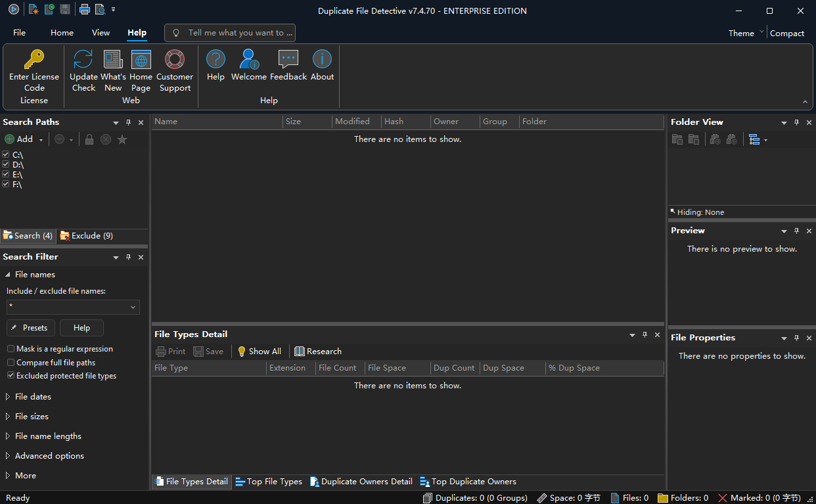Run Update Check from the ribbon

tap(83, 71)
